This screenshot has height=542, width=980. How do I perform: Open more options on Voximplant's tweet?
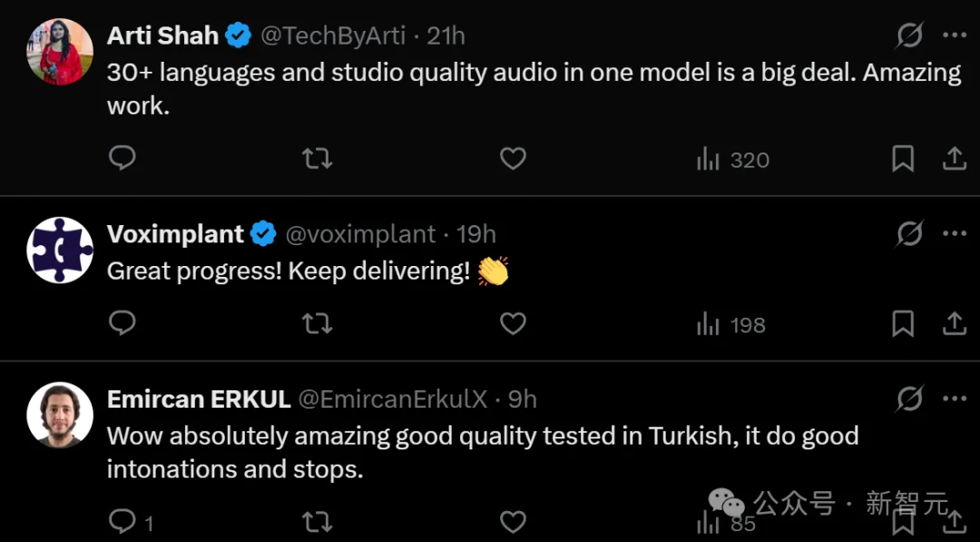point(954,234)
